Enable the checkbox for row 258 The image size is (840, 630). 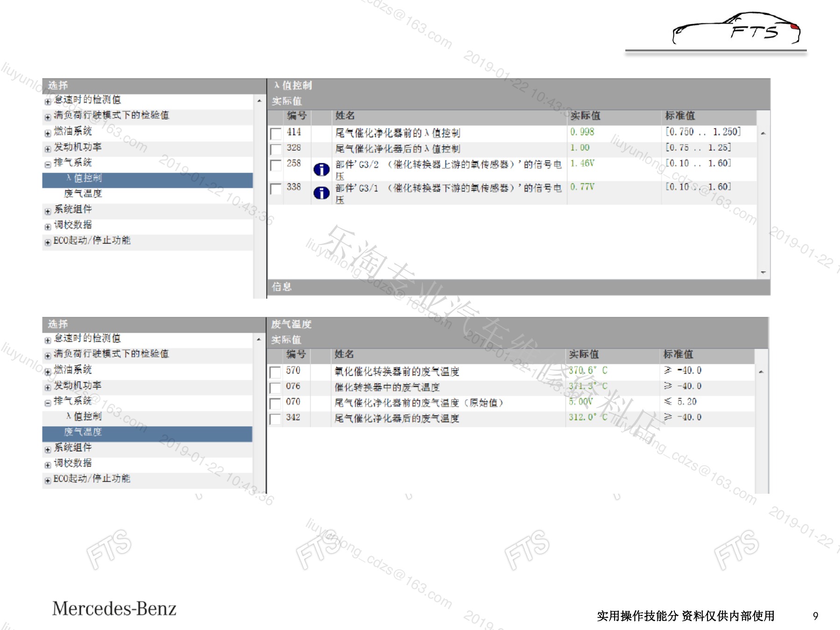pyautogui.click(x=276, y=165)
